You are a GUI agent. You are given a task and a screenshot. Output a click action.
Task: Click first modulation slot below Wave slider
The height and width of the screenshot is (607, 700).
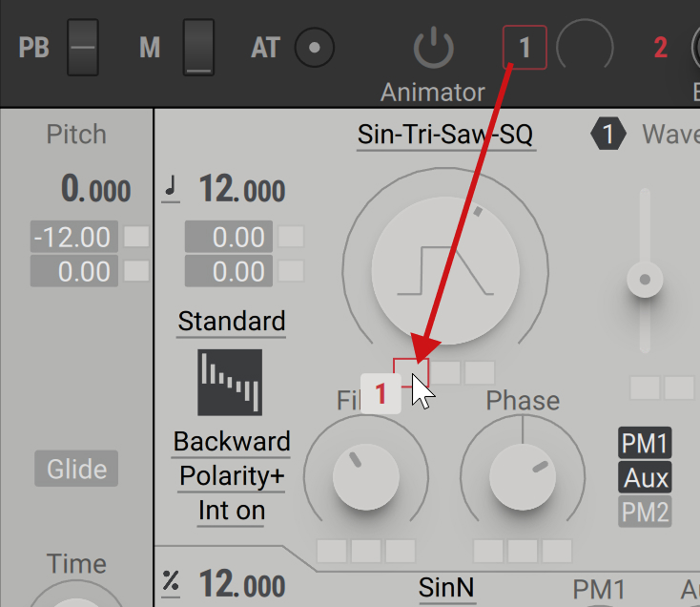645,387
